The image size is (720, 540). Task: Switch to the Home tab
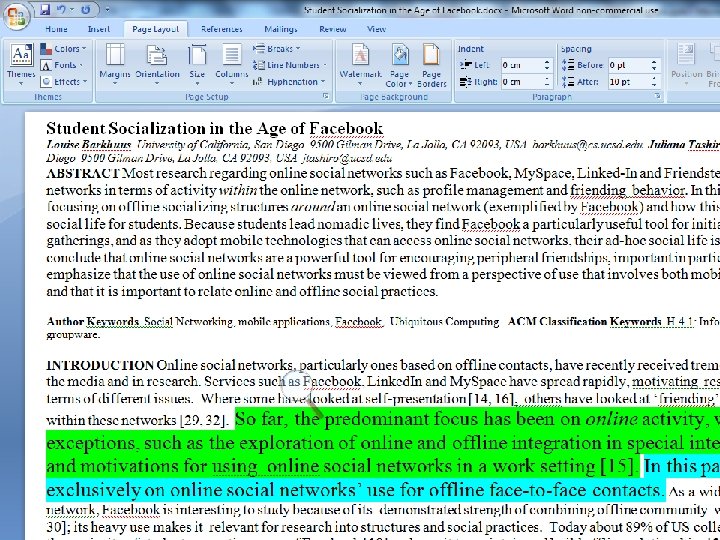coord(56,29)
